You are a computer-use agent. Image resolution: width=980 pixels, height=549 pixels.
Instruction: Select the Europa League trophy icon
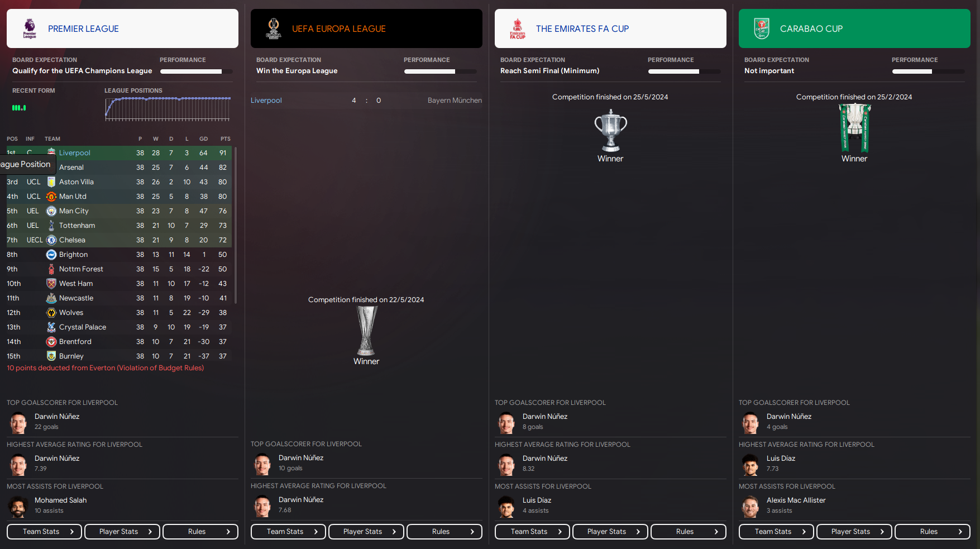(366, 331)
